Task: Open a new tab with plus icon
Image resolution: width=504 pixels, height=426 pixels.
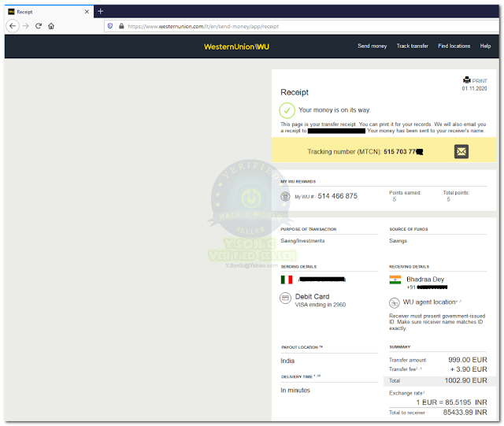Action: point(100,11)
